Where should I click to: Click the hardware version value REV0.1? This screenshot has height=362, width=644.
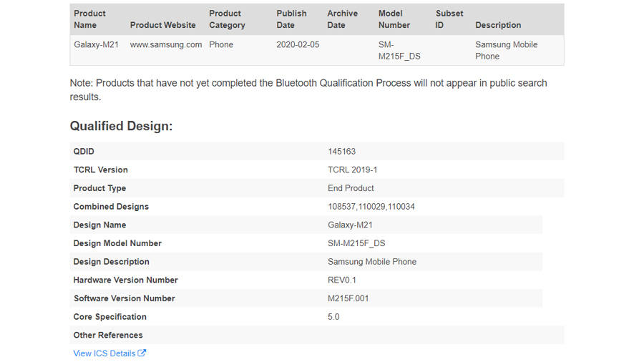click(342, 280)
